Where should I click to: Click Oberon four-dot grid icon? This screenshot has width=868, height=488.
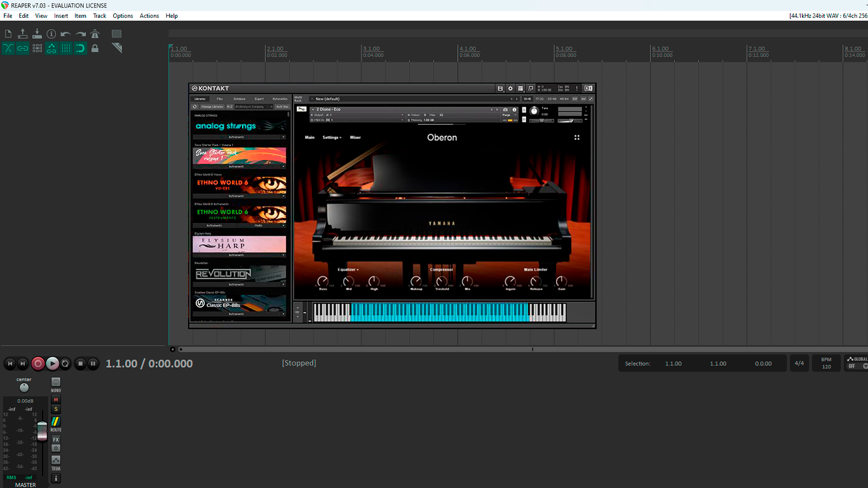[x=577, y=137]
